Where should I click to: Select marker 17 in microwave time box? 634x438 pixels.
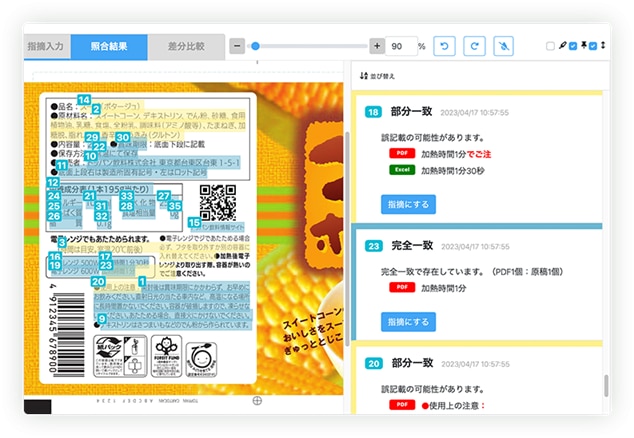(105, 256)
